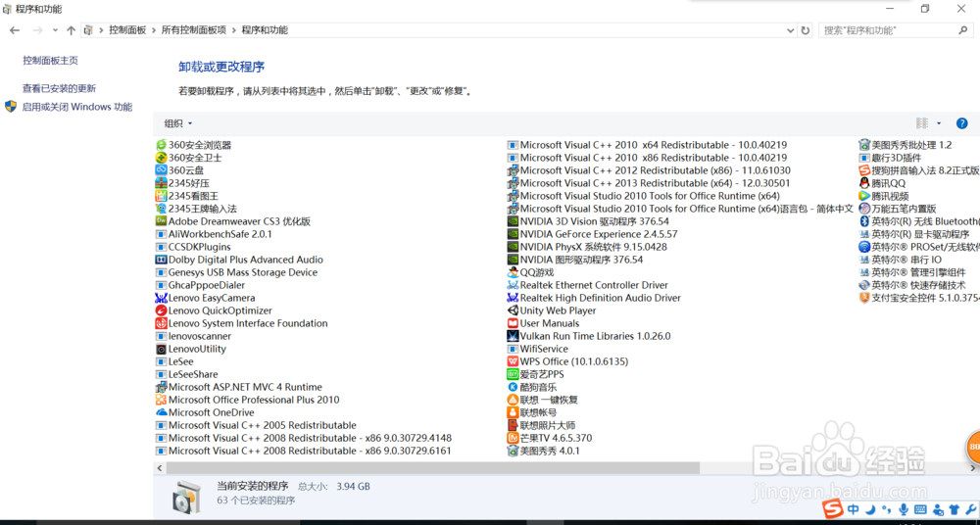Expand the chevron after 控制面板 breadcrumb
This screenshot has width=980, height=525.
(x=153, y=30)
